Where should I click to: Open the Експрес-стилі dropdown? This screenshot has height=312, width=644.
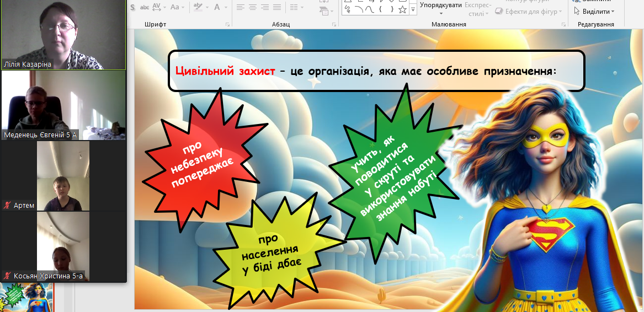478,9
